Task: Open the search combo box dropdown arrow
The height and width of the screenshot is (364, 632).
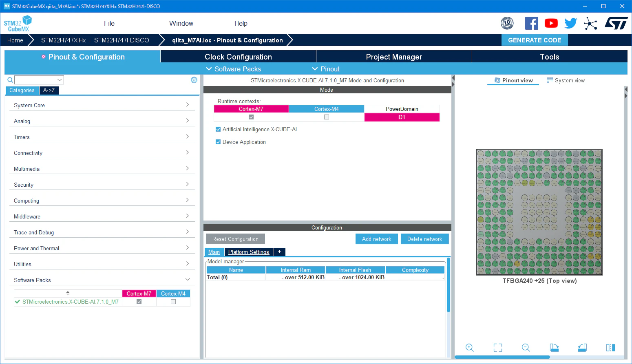Action: point(60,80)
